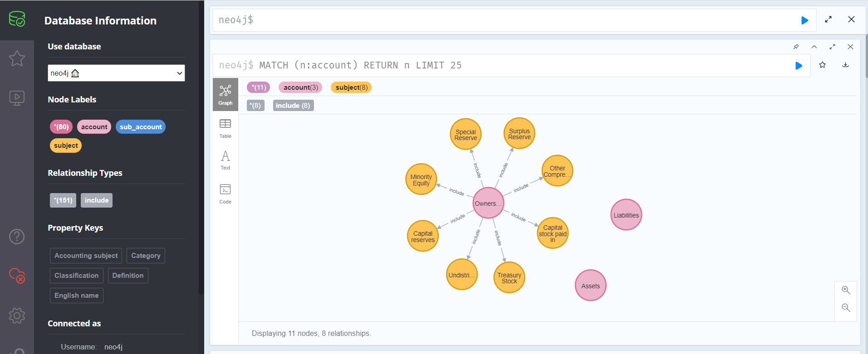Click the include (8) result pill
This screenshot has height=354, width=868.
click(x=293, y=106)
